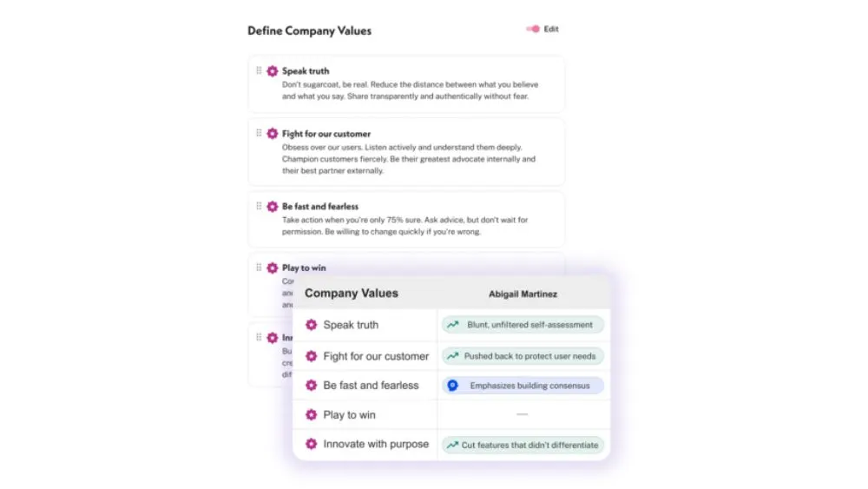Click the Speak truth value title
868x489 pixels.
point(306,71)
